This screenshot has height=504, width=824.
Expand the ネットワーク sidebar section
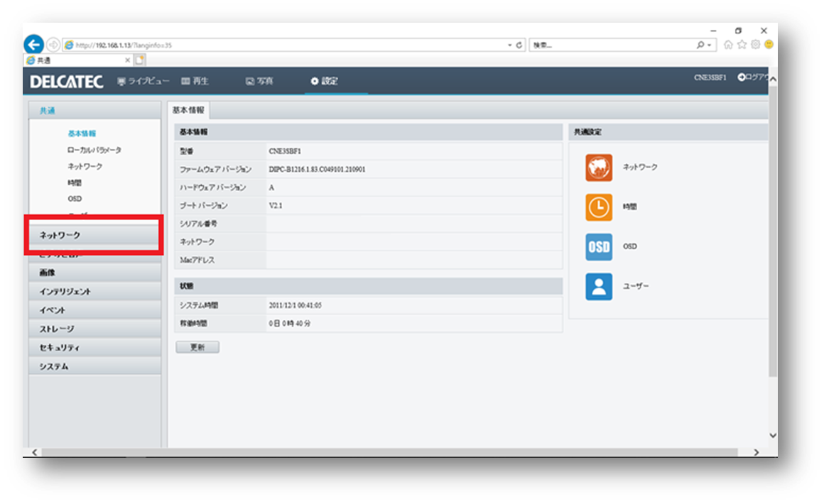tap(94, 235)
